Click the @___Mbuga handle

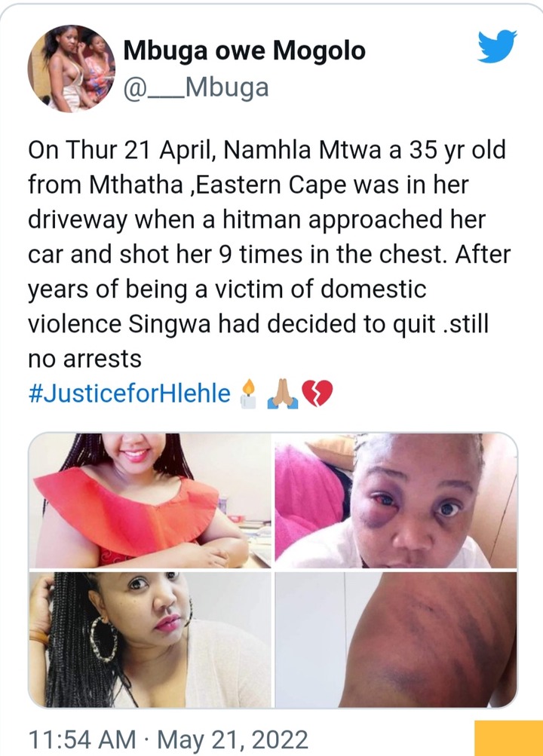click(x=196, y=87)
